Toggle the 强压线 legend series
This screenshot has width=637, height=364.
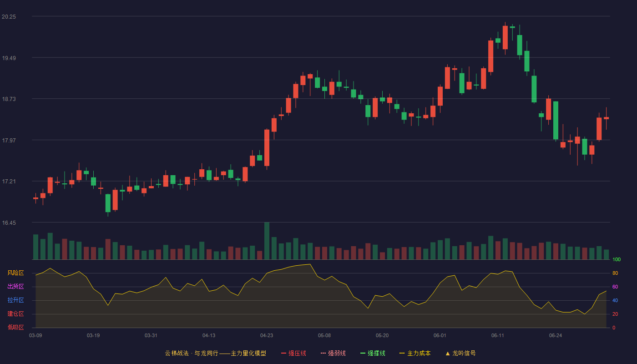(x=293, y=353)
